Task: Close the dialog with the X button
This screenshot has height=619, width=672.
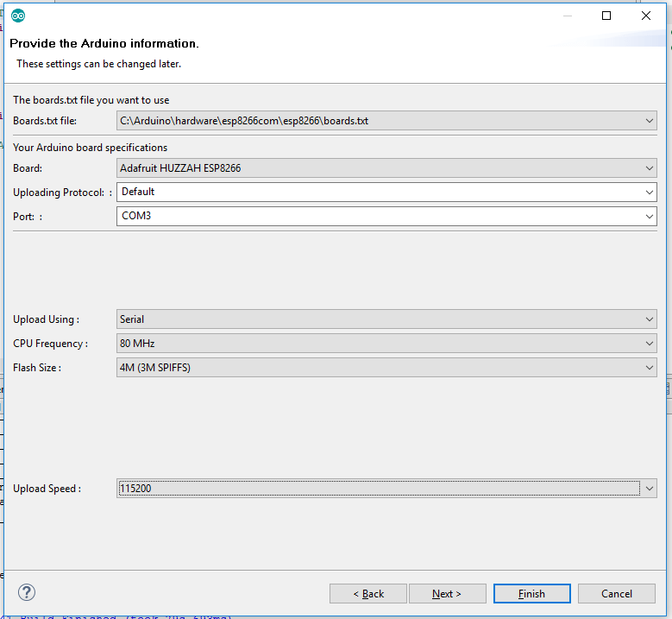Action: [646, 16]
